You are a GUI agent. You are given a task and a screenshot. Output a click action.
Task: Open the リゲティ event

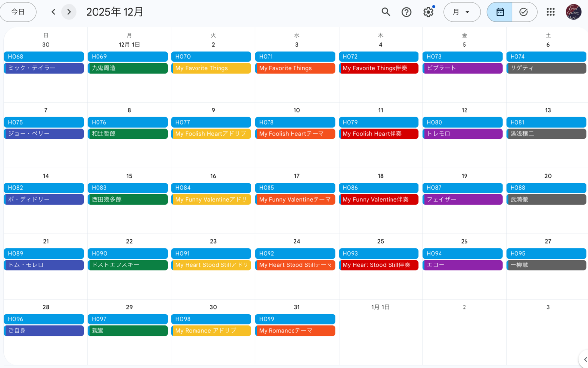(x=546, y=68)
